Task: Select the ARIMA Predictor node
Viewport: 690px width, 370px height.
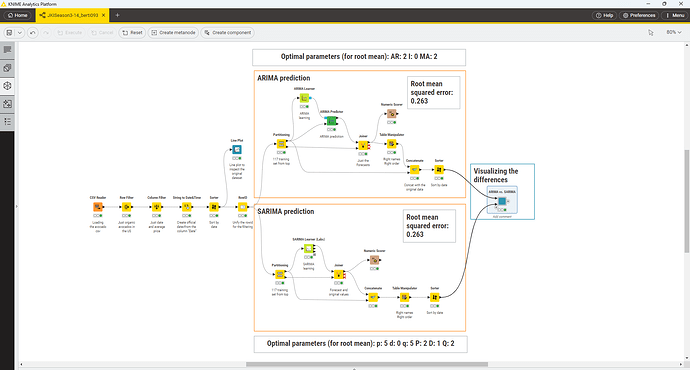Action: pos(331,121)
